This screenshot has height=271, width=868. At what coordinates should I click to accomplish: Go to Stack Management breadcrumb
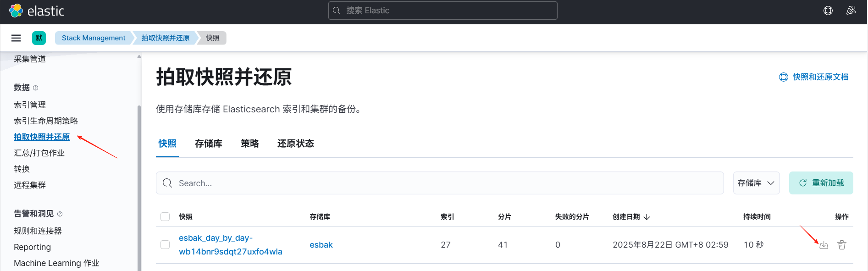94,38
